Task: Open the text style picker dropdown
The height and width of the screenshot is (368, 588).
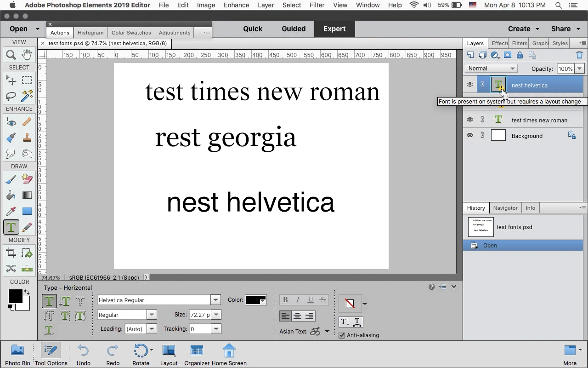Action: (x=365, y=304)
